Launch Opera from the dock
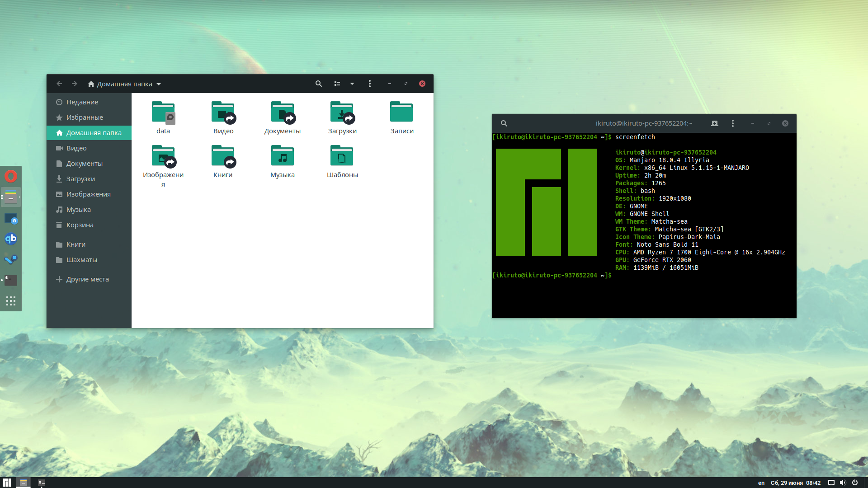 [x=11, y=176]
